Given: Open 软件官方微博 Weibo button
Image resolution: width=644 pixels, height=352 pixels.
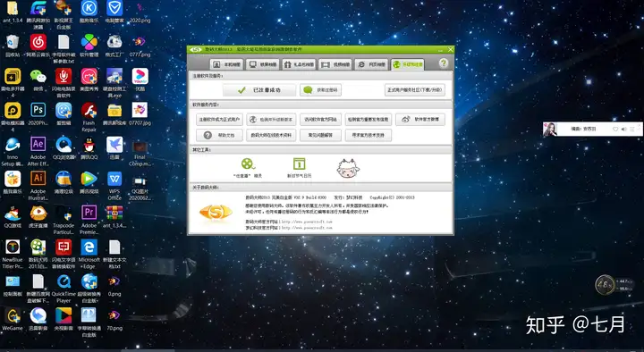Looking at the screenshot, I should pos(420,120).
